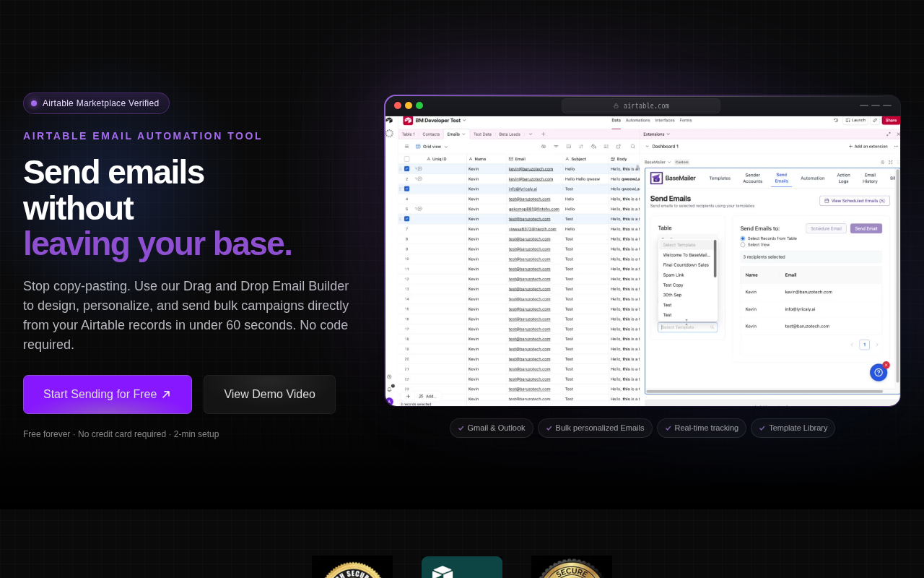Choose the Select View radio button
Image resolution: width=924 pixels, height=578 pixels.
743,245
